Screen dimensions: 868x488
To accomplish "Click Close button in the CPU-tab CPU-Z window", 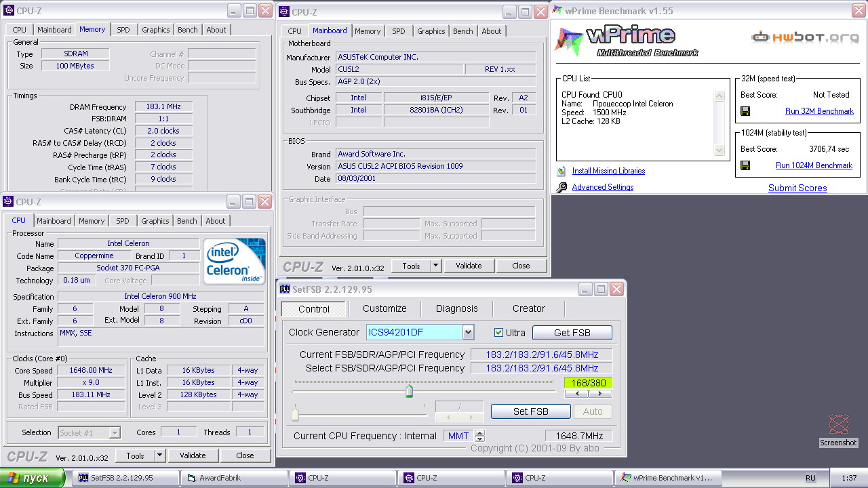I will pos(245,455).
